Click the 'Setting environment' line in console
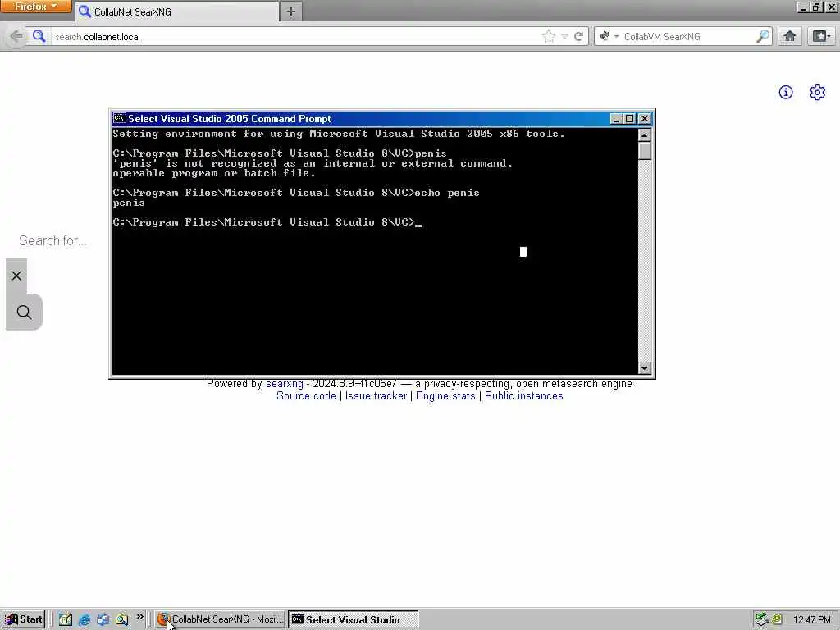Viewport: 840px width, 630px height. (339, 134)
